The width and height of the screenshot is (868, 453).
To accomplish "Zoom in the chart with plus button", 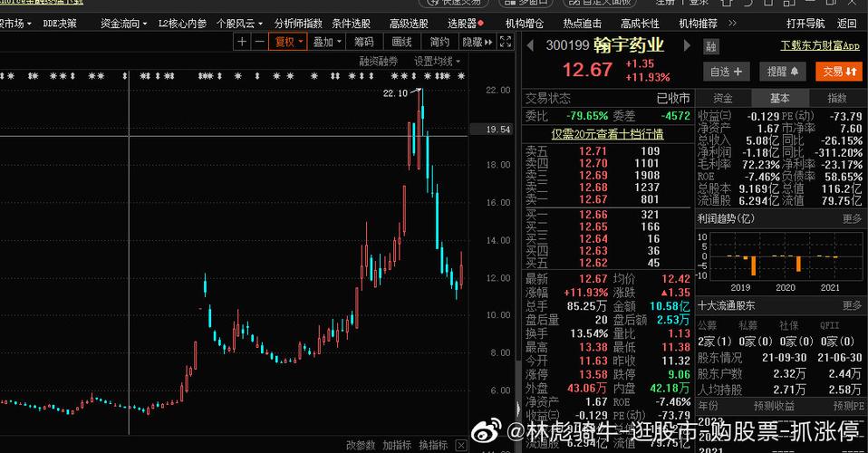I will (242, 42).
